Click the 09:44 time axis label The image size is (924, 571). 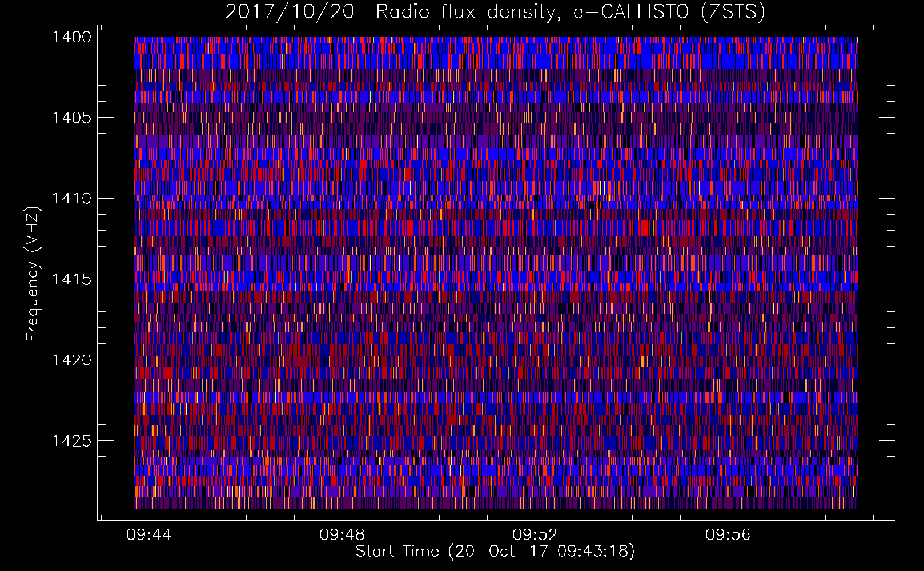click(x=150, y=535)
